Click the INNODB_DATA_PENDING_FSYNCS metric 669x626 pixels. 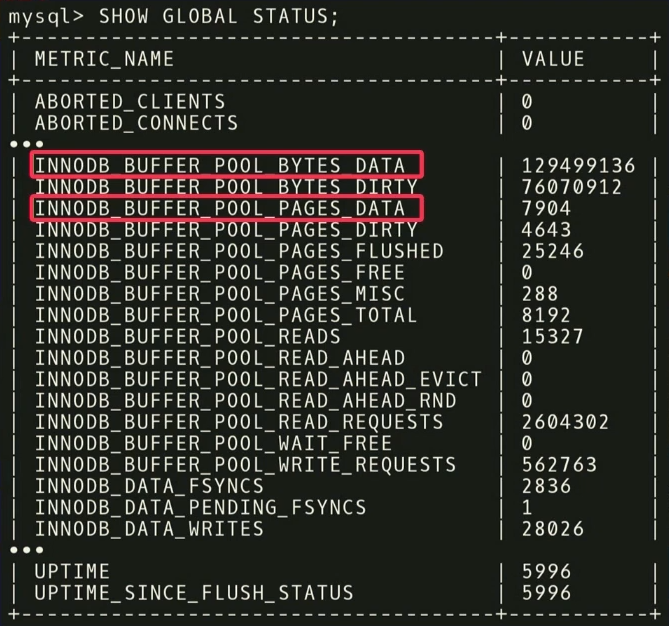point(200,507)
